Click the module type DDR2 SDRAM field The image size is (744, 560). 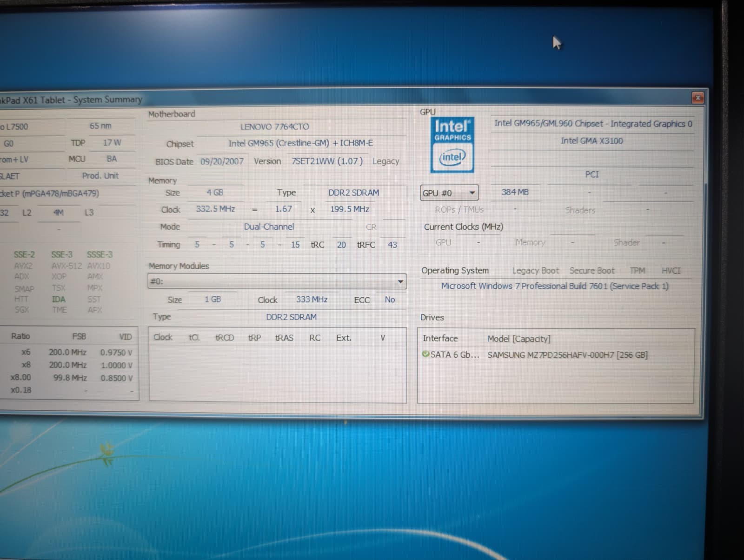tap(291, 317)
